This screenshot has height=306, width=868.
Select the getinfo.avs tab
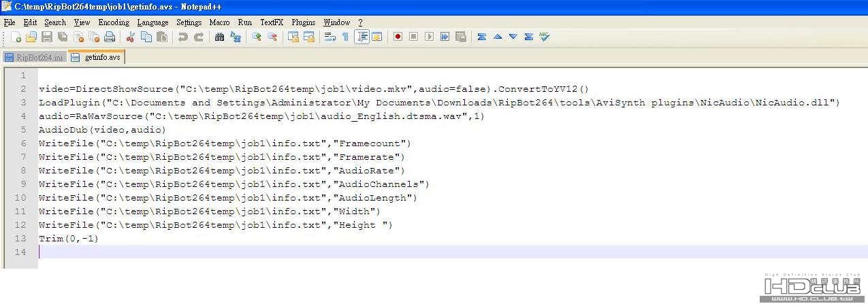tap(96, 57)
